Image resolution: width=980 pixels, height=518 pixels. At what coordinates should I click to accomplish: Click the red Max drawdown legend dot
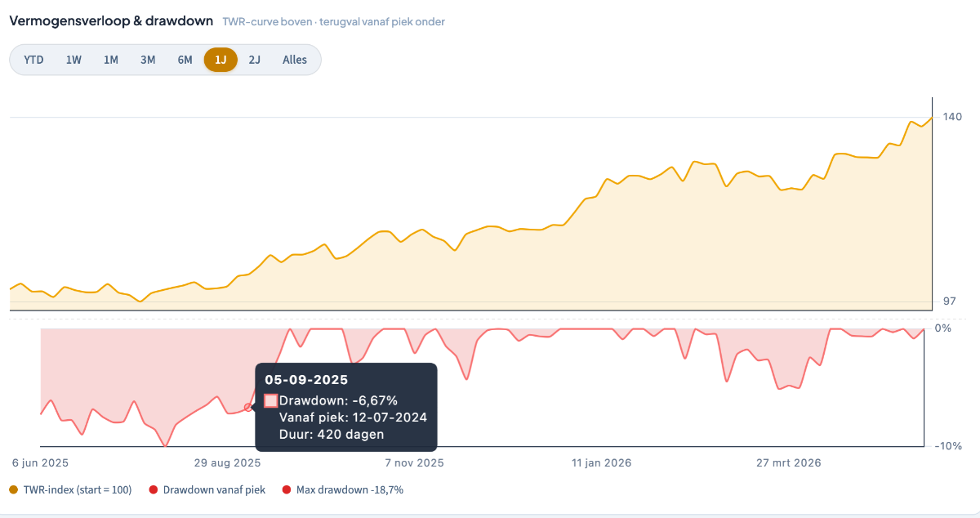point(286,490)
